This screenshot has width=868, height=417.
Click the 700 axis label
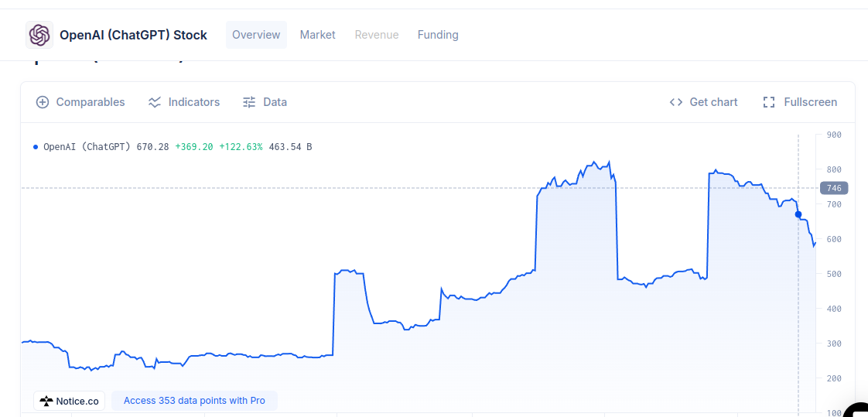click(x=834, y=204)
